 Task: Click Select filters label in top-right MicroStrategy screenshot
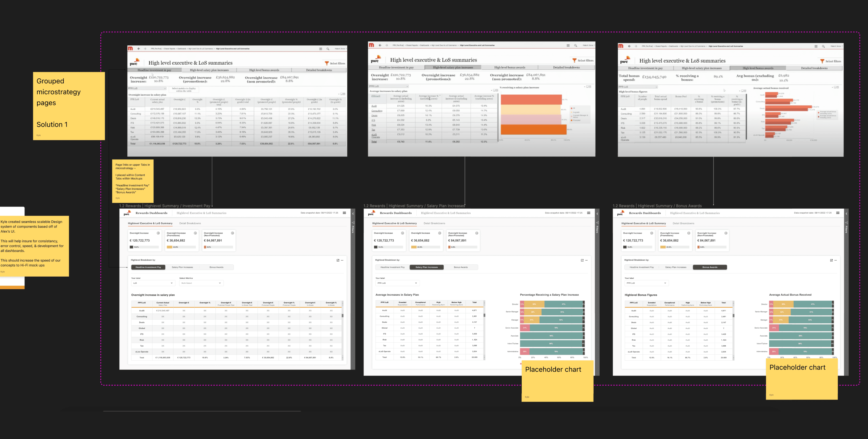[833, 61]
